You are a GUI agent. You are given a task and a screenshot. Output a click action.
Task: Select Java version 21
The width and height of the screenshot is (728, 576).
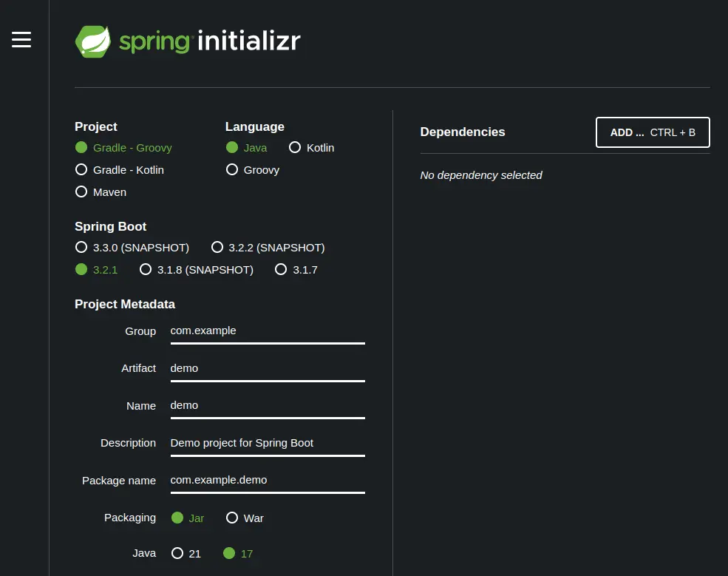186,553
